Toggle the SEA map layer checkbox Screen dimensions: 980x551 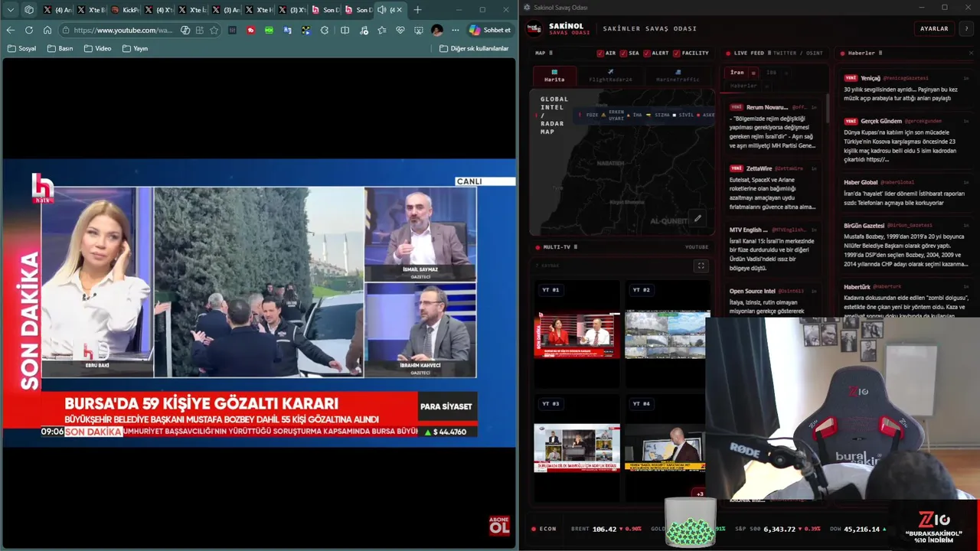coord(623,53)
